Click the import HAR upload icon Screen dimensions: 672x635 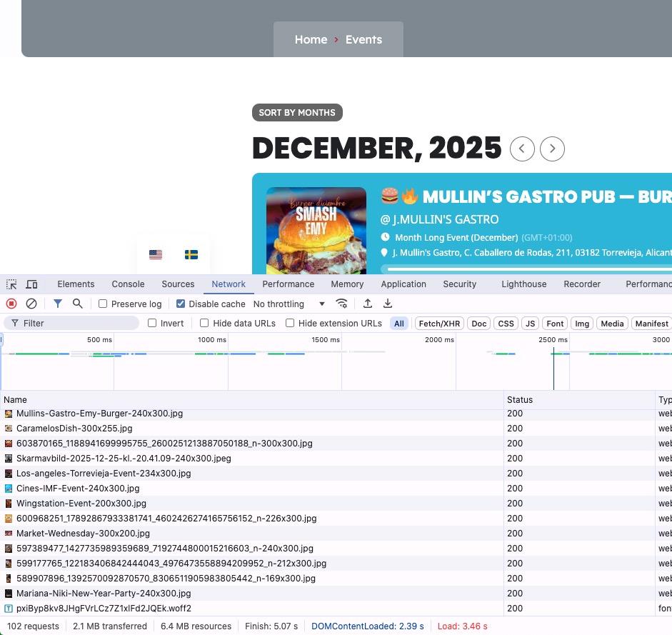(368, 304)
